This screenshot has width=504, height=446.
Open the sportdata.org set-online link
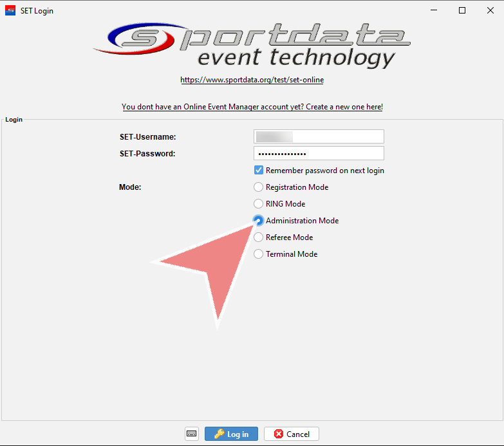(x=252, y=80)
